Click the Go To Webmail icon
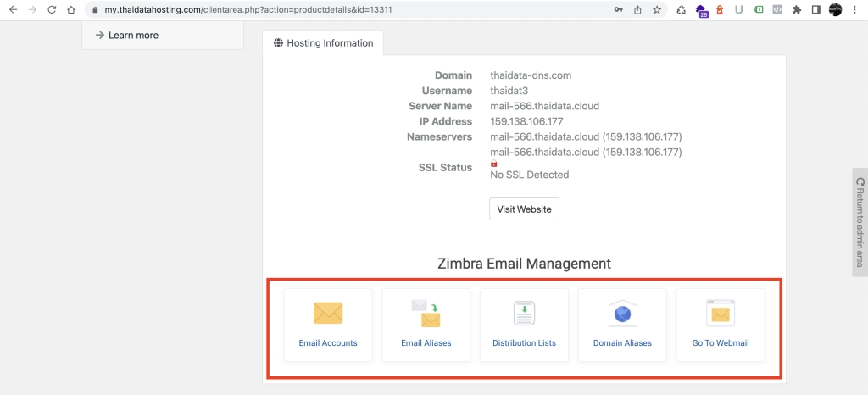 721,314
